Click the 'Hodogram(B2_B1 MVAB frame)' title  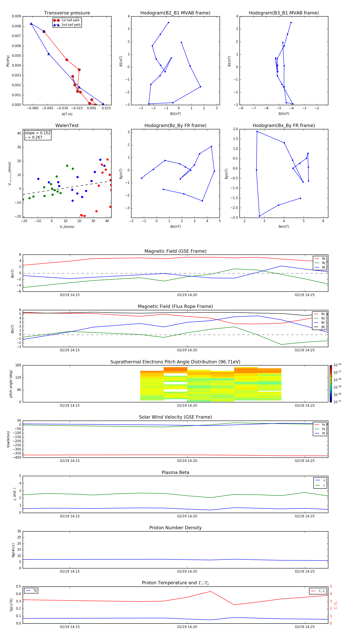[x=175, y=13]
